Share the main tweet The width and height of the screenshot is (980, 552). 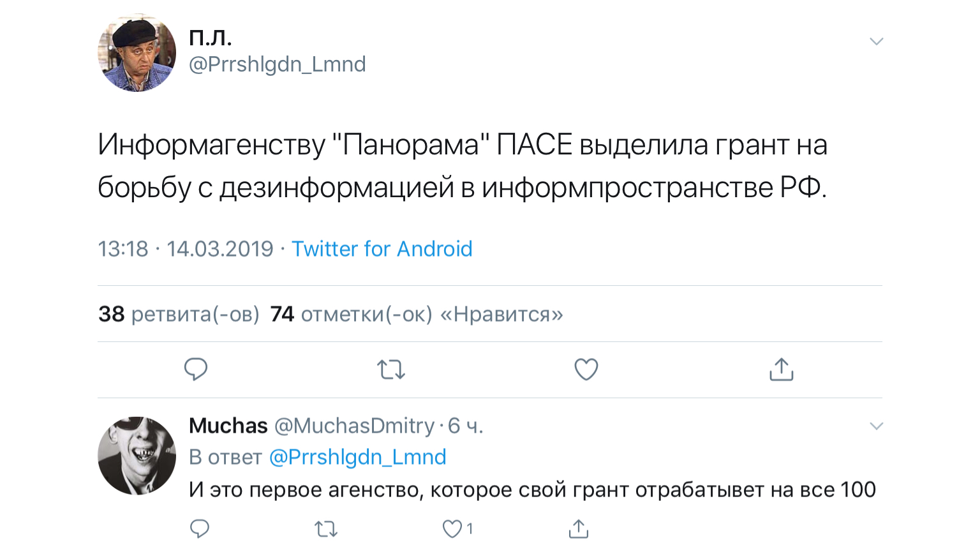(781, 369)
